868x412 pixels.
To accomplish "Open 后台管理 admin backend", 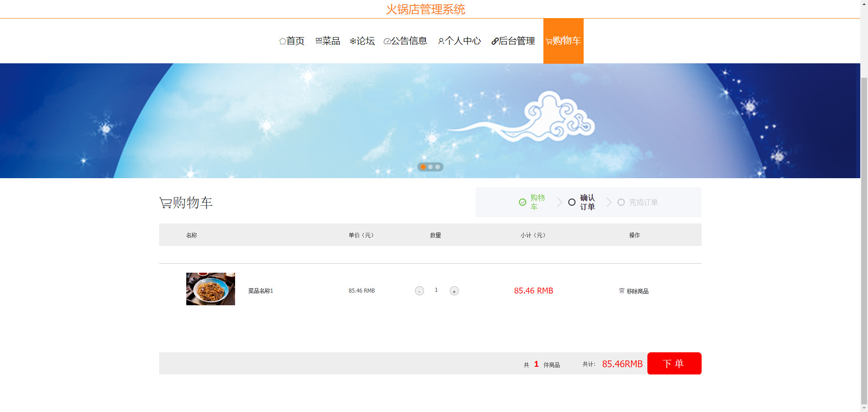I will 513,41.
